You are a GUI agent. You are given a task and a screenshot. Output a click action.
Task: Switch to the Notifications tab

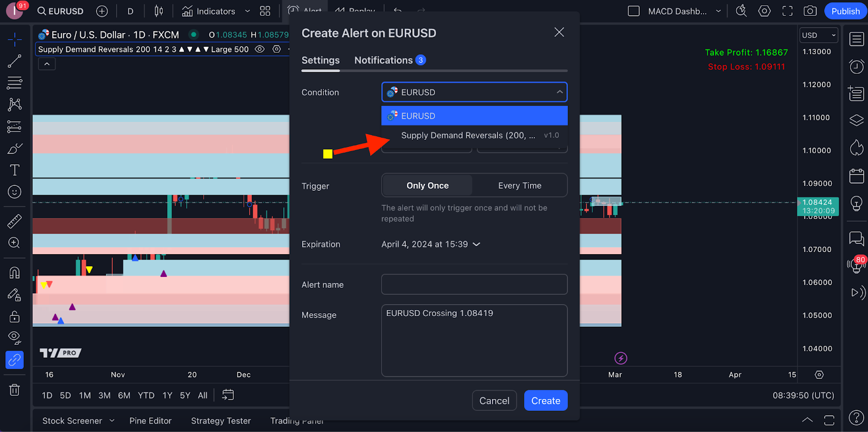coord(390,60)
